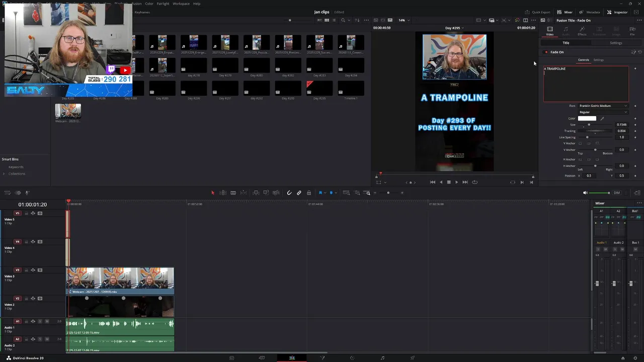Screen dimensions: 644x362
Task: Select the top Settings sub-tab beside Title
Action: tap(616, 43)
